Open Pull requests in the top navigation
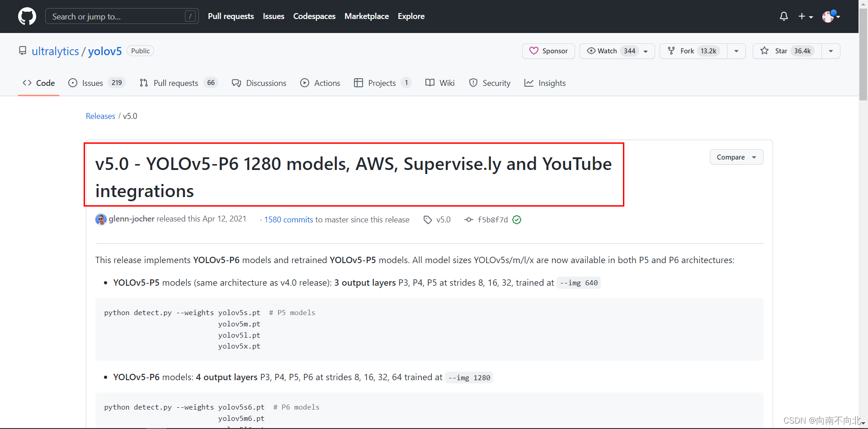The width and height of the screenshot is (868, 429). point(231,16)
